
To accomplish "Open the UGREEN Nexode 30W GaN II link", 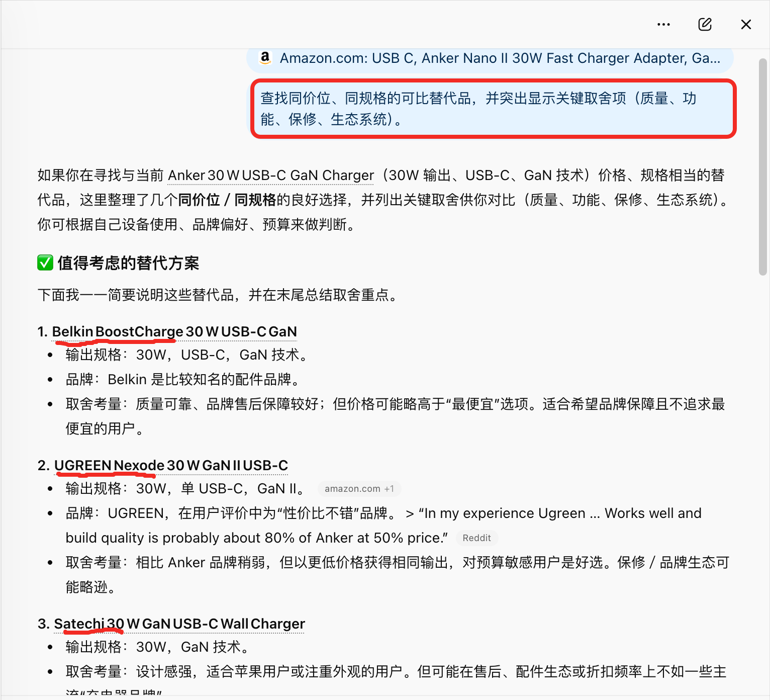I will point(171,466).
